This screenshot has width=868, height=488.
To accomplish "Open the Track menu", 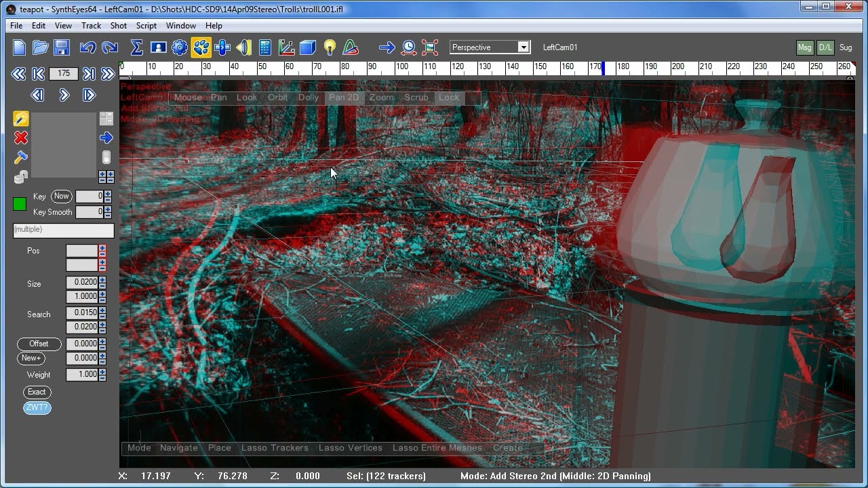I will pos(91,26).
